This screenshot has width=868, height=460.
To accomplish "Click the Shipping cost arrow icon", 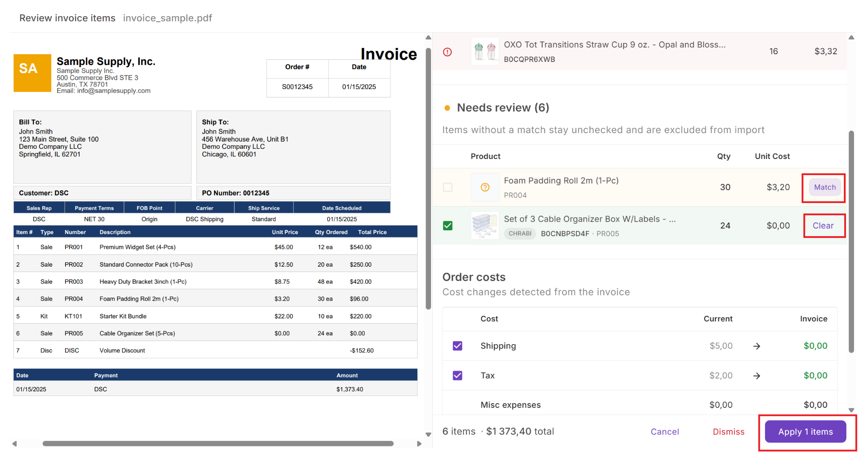I will point(757,346).
